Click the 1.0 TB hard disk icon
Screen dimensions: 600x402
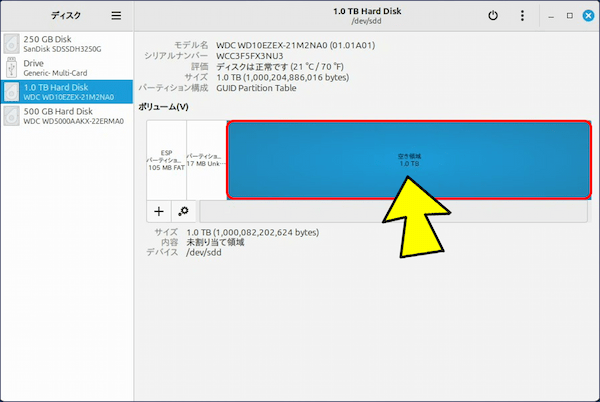12,93
